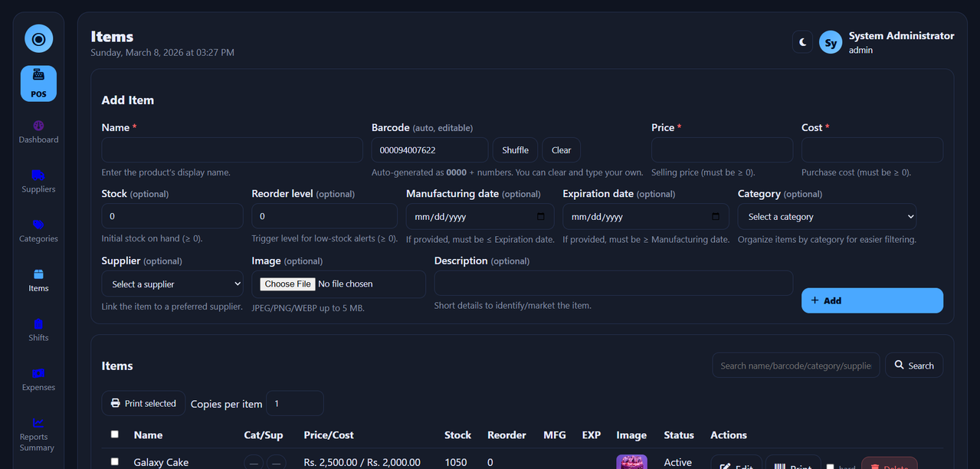The width and height of the screenshot is (980, 469).
Task: Click the Name column header
Action: (148, 435)
